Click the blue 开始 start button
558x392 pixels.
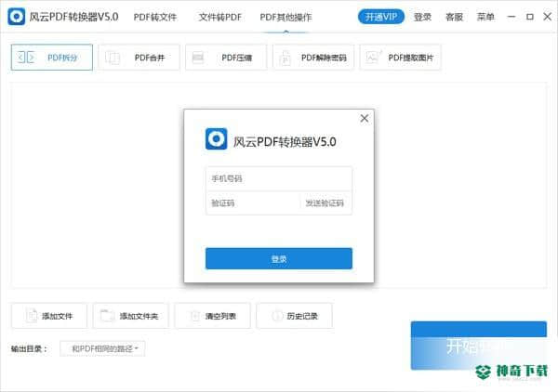(479, 346)
